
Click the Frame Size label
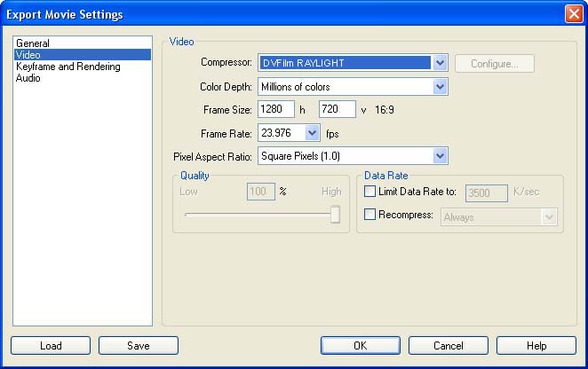(227, 110)
